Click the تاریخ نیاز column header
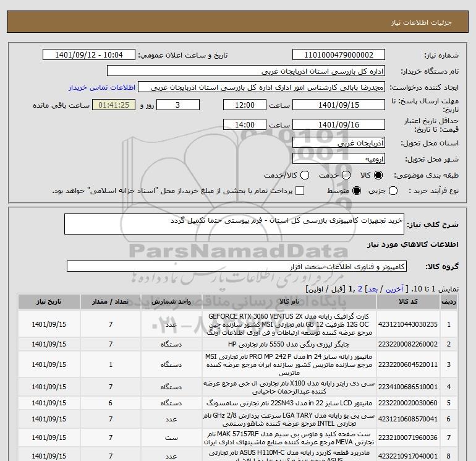This screenshot has height=461, width=476. [x=49, y=301]
